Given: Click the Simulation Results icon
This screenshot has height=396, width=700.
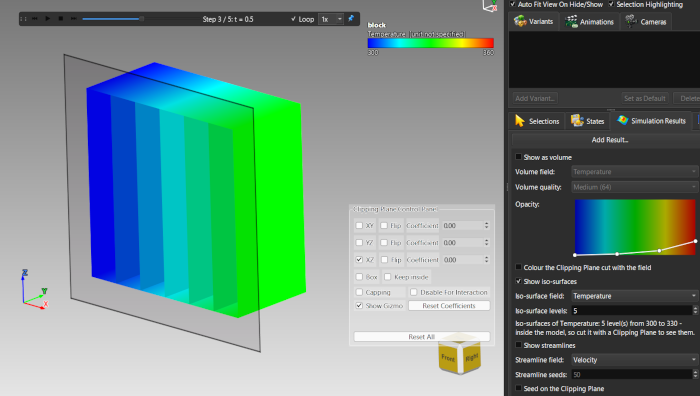Looking at the screenshot, I should tap(622, 120).
